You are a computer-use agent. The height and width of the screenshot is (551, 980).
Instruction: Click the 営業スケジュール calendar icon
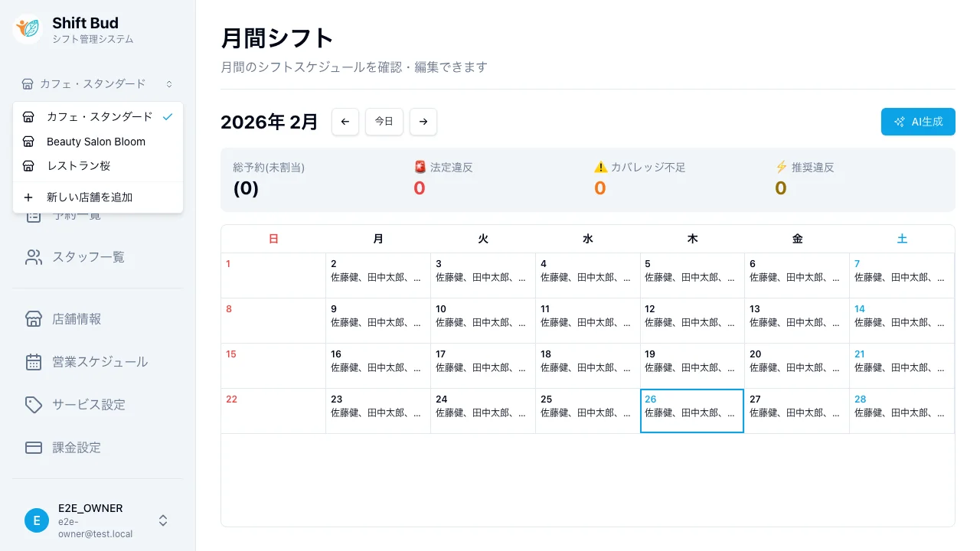pos(34,362)
